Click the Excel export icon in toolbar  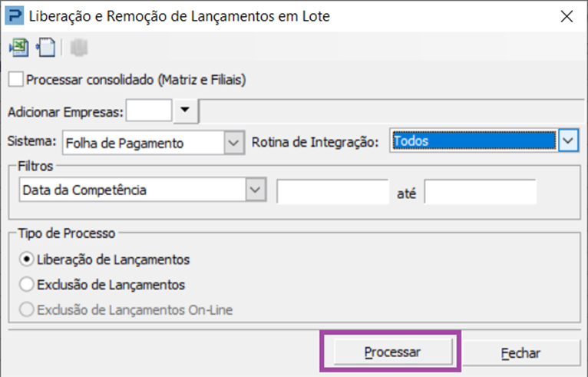coord(18,48)
